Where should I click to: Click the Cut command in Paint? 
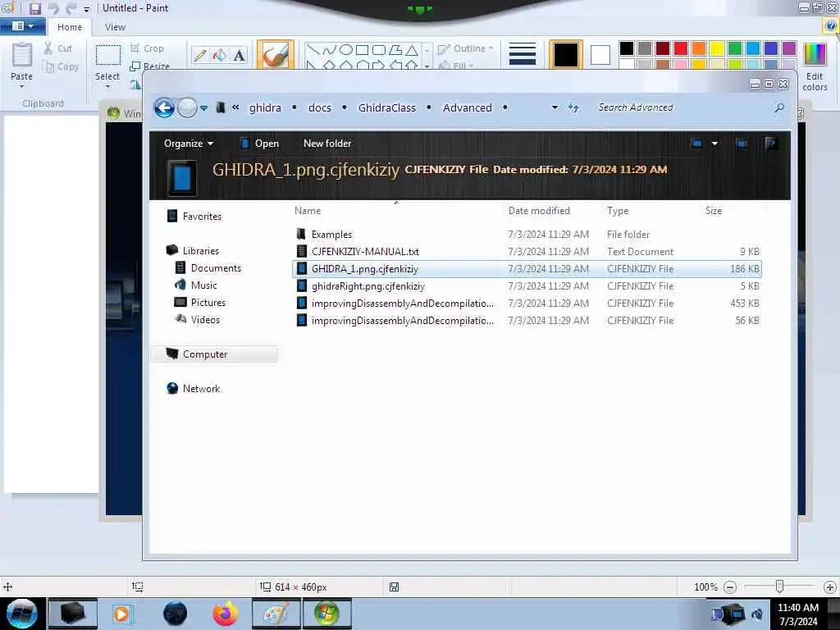(58, 48)
